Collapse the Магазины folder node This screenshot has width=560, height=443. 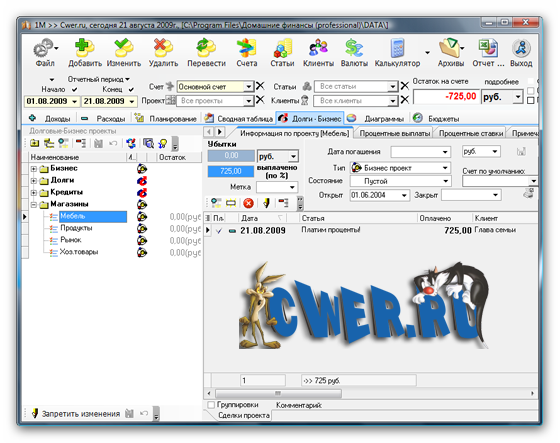point(34,205)
